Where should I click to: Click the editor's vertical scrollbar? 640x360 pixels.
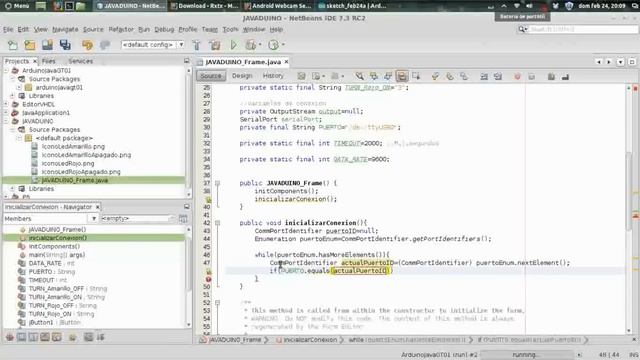pos(629,192)
